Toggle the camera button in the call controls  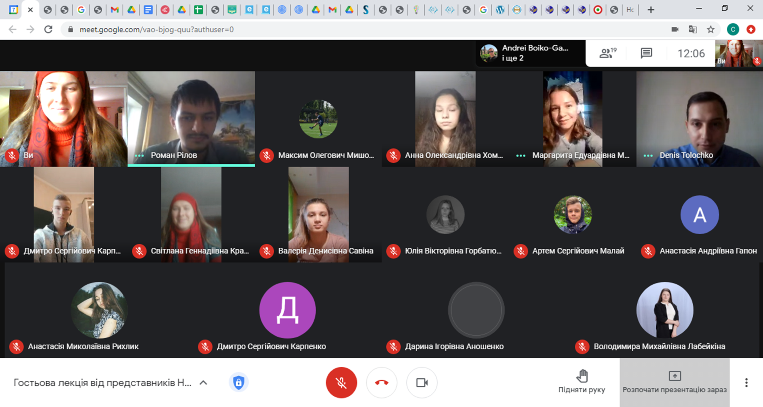tap(422, 383)
